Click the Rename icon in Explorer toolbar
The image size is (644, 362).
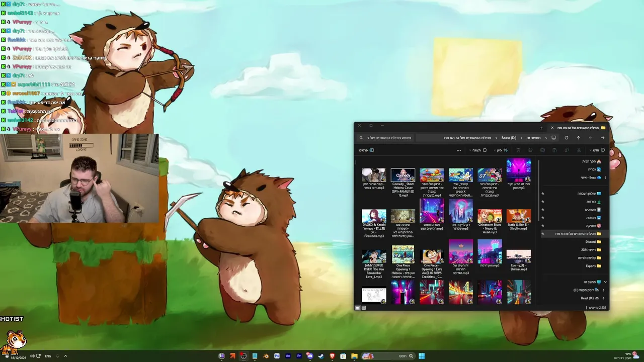pyautogui.click(x=542, y=150)
